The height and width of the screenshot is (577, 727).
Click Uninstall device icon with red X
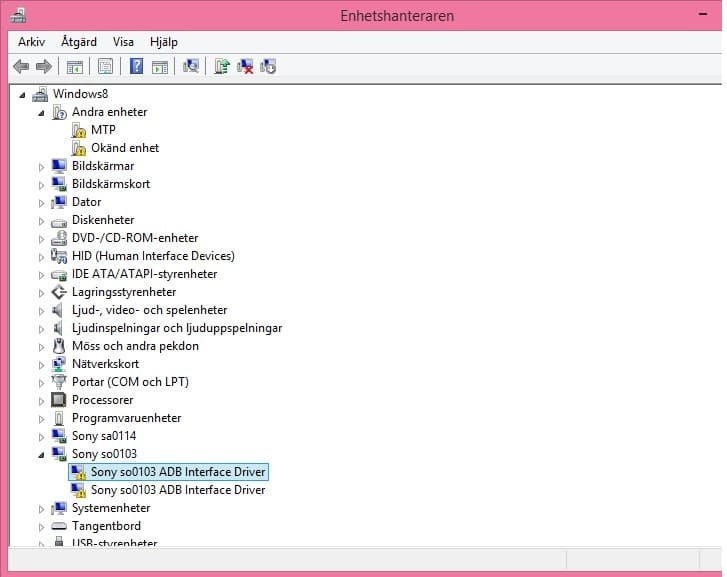tap(245, 67)
